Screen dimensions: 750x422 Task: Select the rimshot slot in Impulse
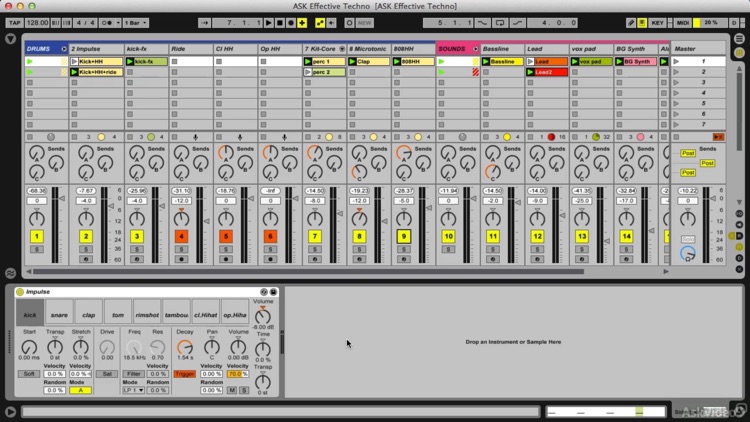pyautogui.click(x=147, y=312)
